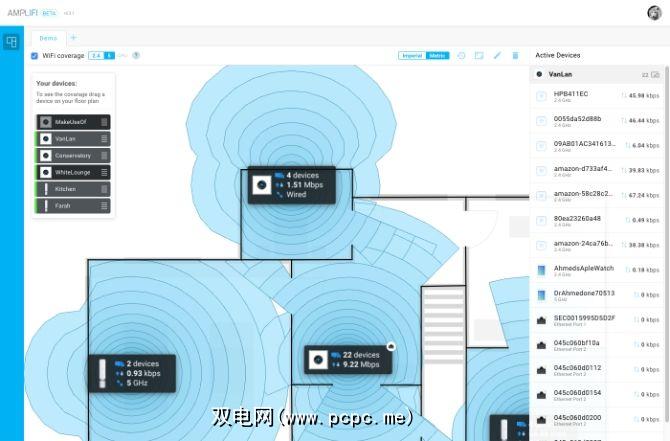Click 045c060d0200 device row
This screenshot has width=670, height=441.
598,420
